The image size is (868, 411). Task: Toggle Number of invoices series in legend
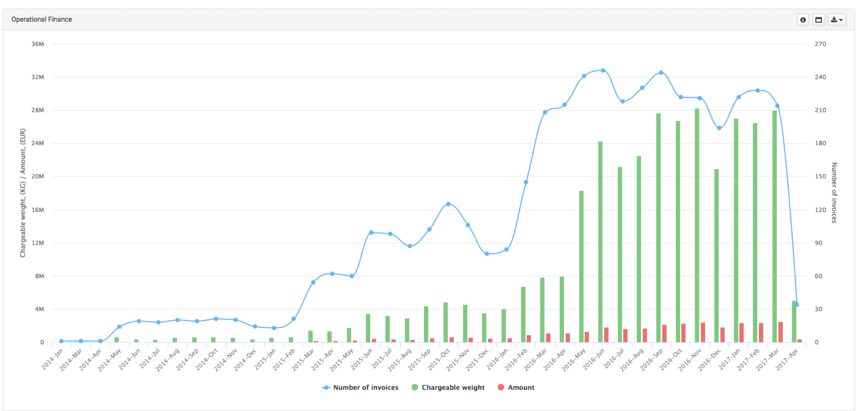pos(365,387)
